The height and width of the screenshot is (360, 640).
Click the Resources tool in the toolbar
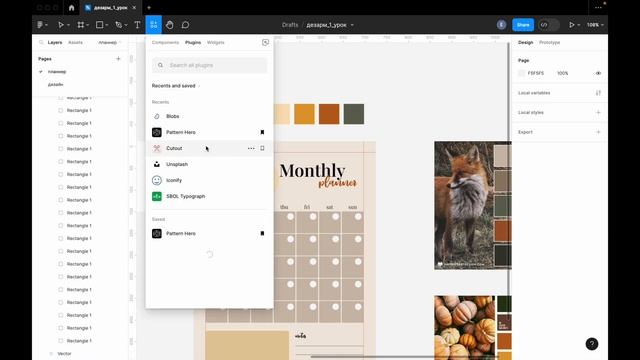click(153, 25)
